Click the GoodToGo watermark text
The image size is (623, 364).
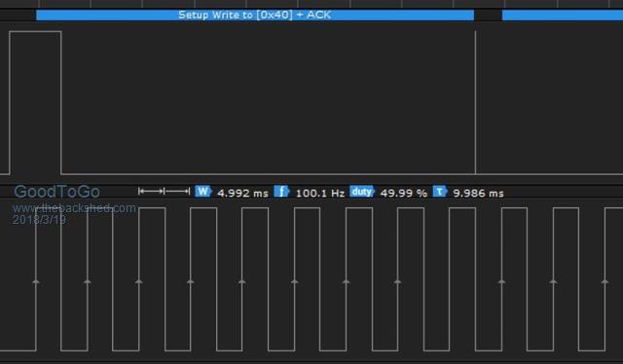tap(56, 192)
